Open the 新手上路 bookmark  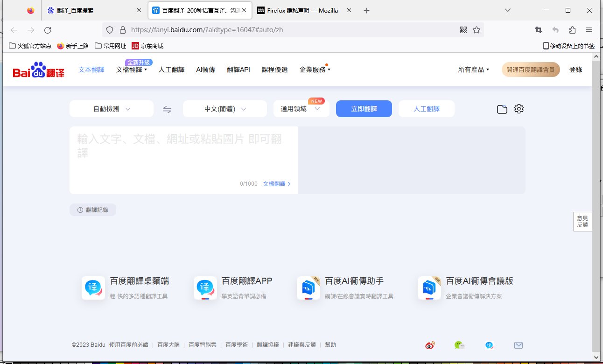click(73, 46)
